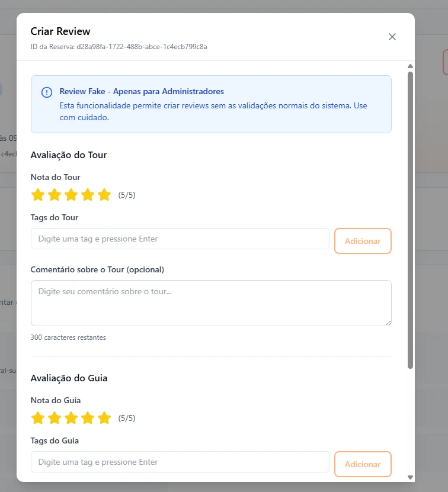Select fourth star in Nota do Guia
The image size is (448, 492).
click(x=88, y=418)
